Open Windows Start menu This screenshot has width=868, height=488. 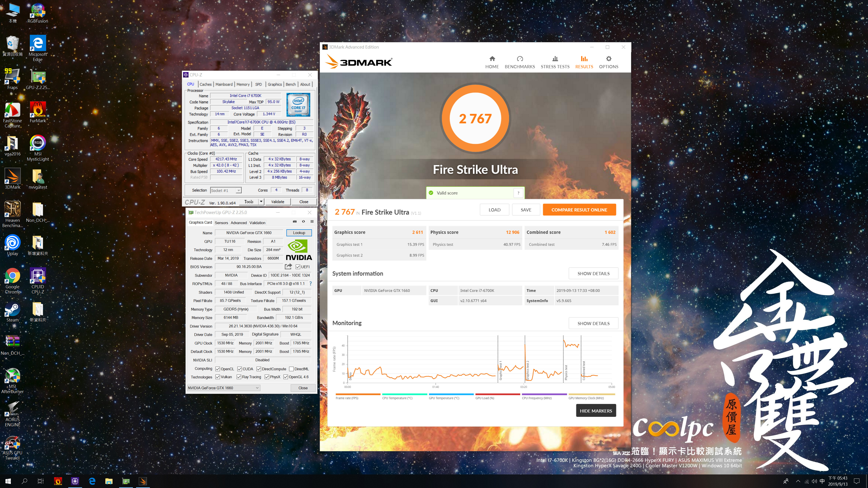pyautogui.click(x=8, y=481)
